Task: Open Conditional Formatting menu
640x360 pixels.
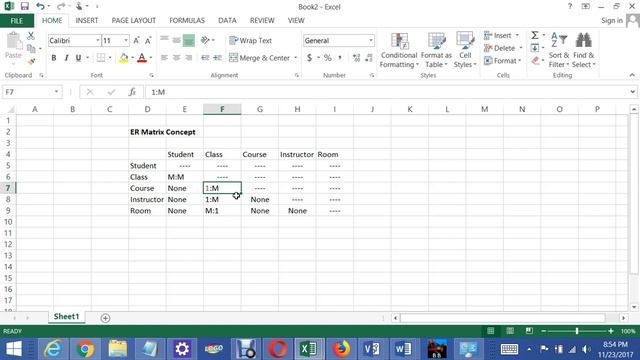Action: (x=399, y=51)
